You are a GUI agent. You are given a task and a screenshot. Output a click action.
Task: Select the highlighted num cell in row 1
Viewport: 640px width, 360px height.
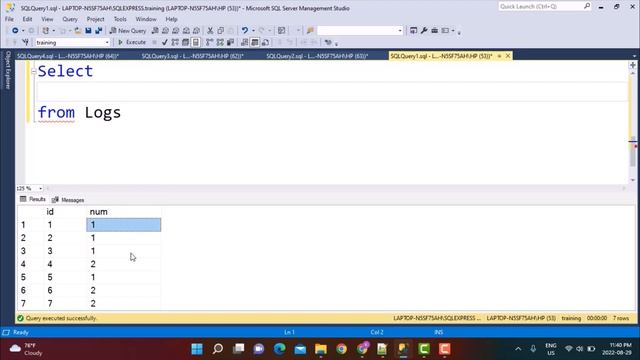(123, 225)
